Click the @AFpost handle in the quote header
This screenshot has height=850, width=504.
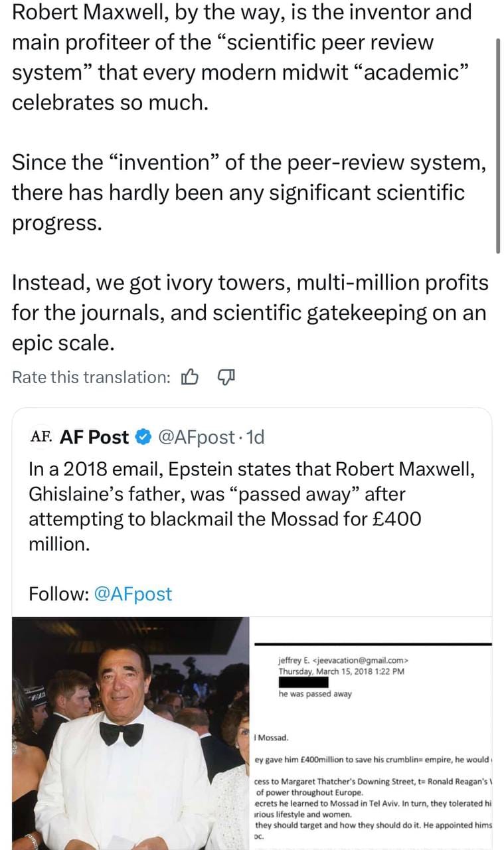point(196,437)
